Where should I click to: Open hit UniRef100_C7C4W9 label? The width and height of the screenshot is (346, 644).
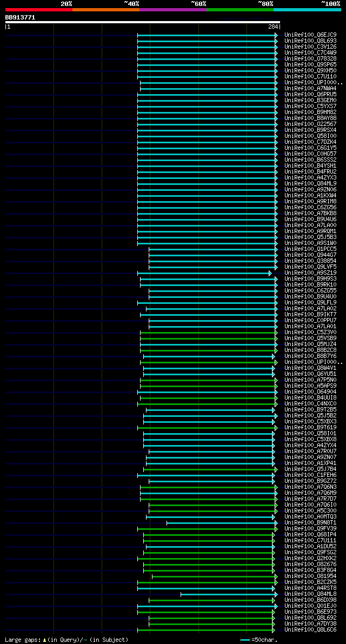tap(310, 52)
